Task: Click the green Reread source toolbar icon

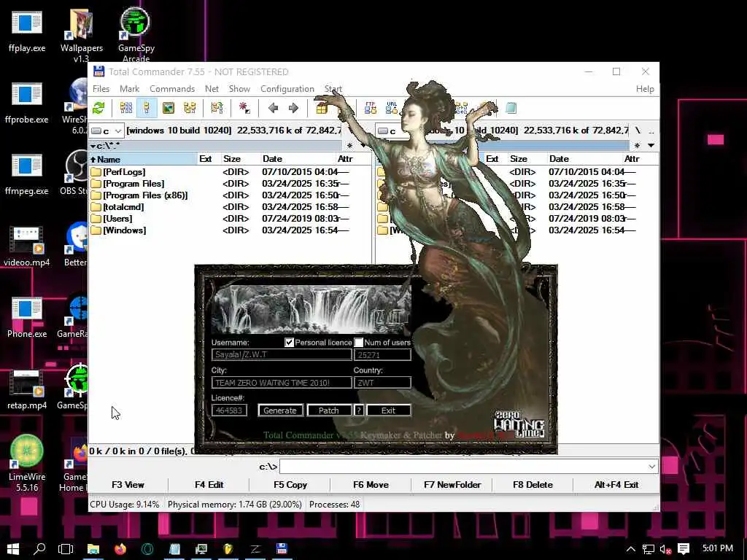Action: click(98, 108)
